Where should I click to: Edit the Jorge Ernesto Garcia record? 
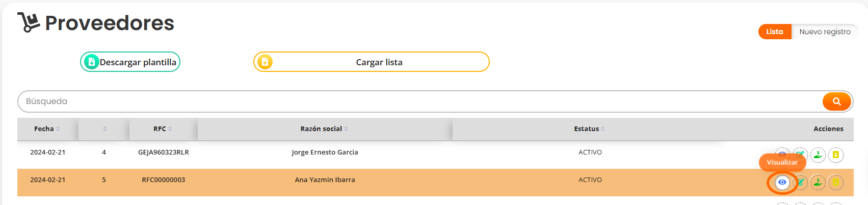point(801,153)
